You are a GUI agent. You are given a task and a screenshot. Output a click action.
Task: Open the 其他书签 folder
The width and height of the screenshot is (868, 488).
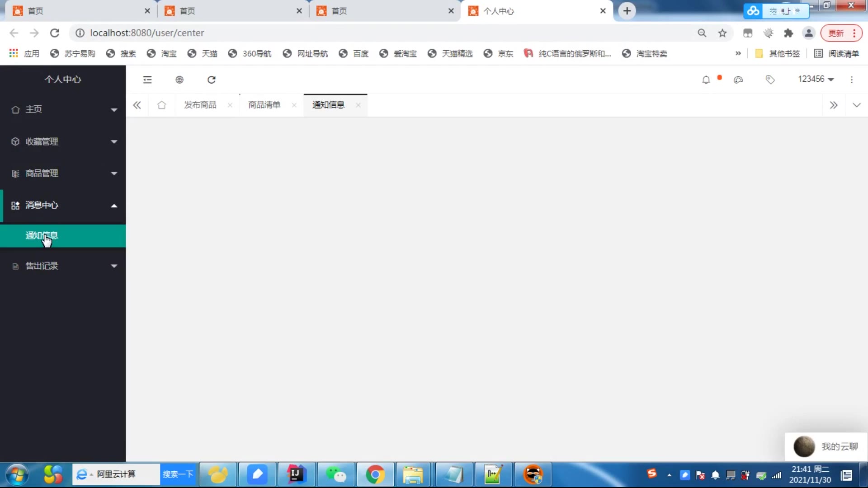778,53
